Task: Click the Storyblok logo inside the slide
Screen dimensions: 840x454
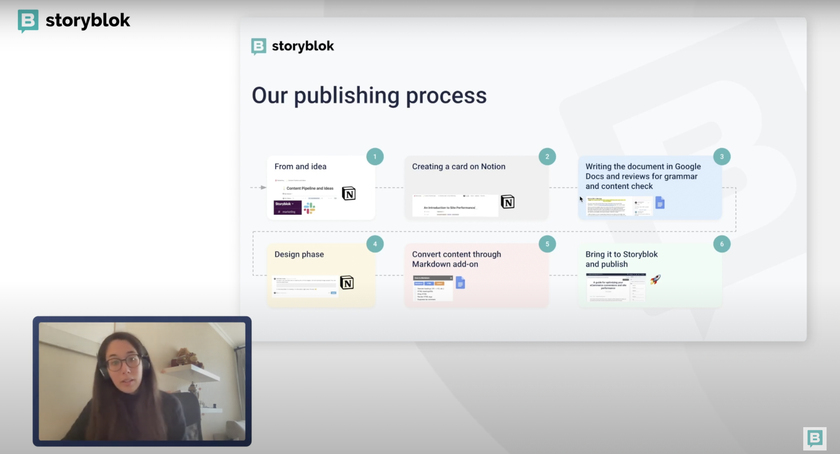Action: coord(292,47)
